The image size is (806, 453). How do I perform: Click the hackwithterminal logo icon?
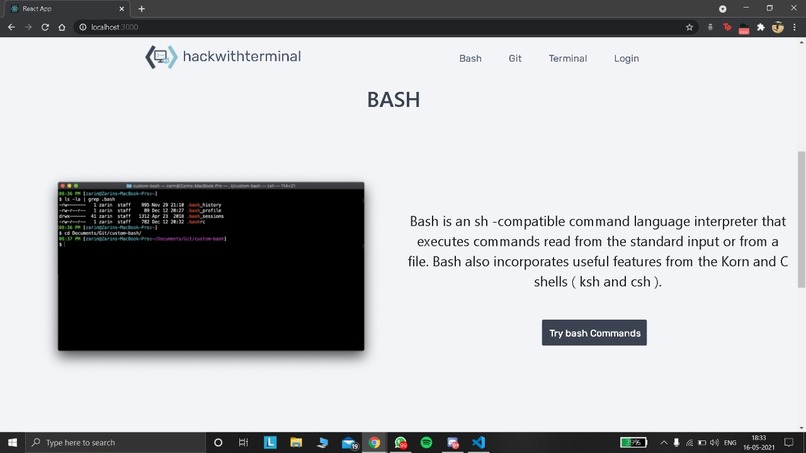pyautogui.click(x=161, y=57)
